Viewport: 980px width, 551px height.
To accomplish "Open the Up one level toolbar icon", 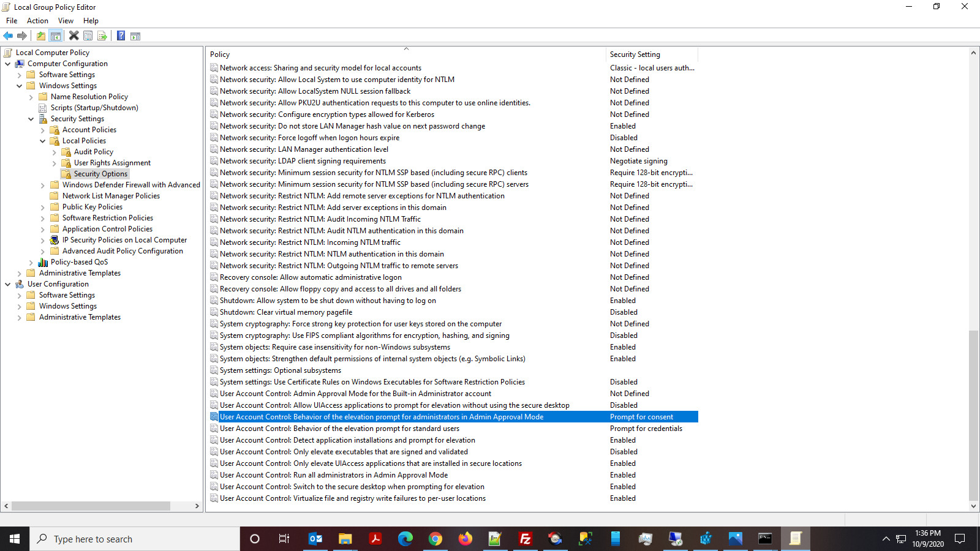I will pyautogui.click(x=40, y=36).
